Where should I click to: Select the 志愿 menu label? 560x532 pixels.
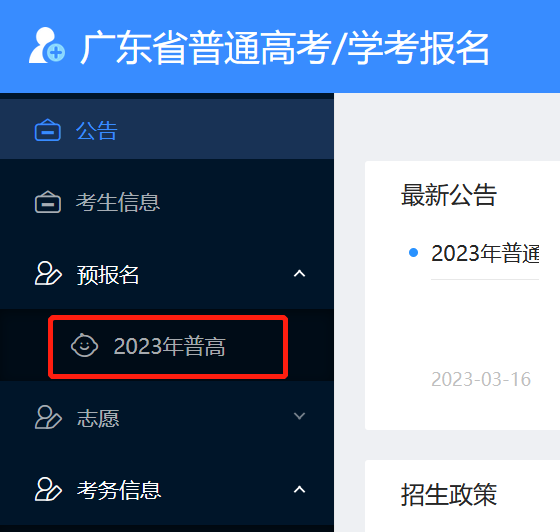pyautogui.click(x=98, y=418)
